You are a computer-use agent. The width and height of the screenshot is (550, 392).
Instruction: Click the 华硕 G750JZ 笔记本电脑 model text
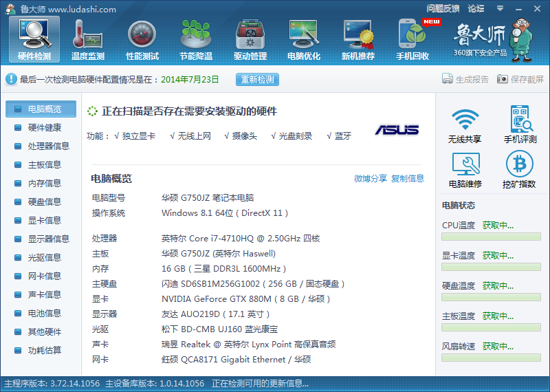(208, 198)
